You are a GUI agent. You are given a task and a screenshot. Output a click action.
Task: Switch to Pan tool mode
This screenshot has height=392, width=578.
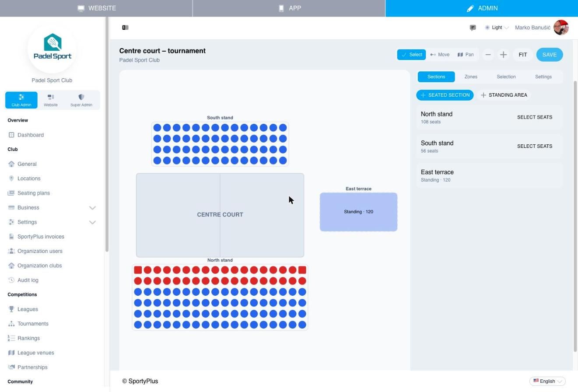click(466, 55)
